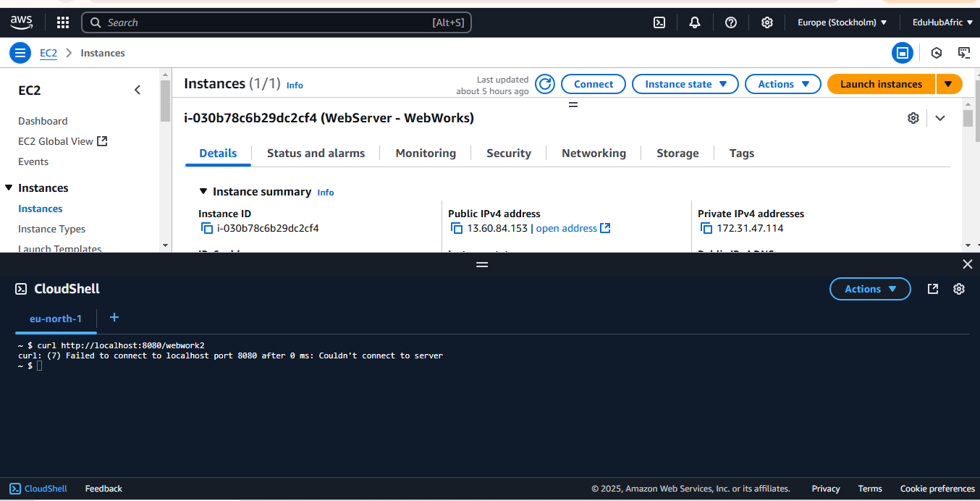Click the Connect button

(594, 84)
